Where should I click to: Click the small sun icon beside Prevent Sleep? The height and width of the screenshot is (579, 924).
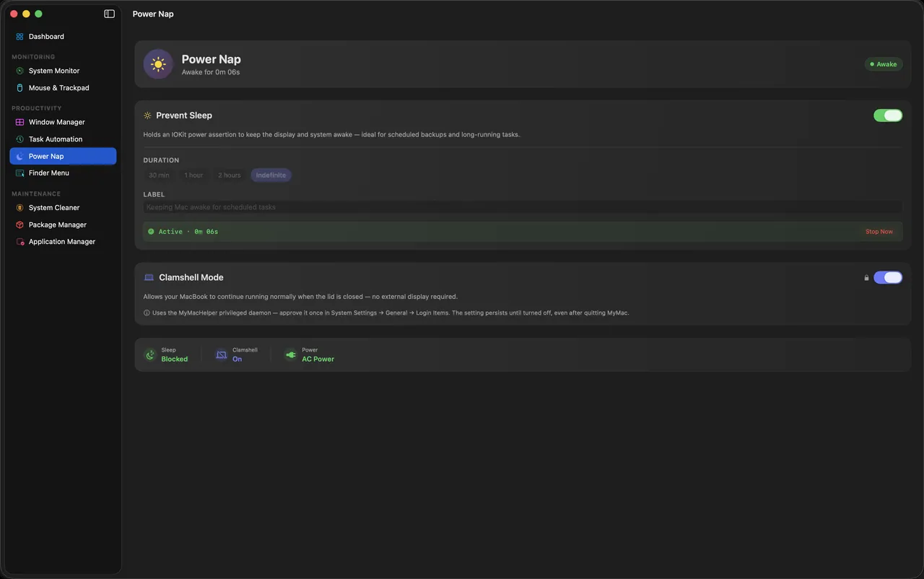click(x=147, y=116)
